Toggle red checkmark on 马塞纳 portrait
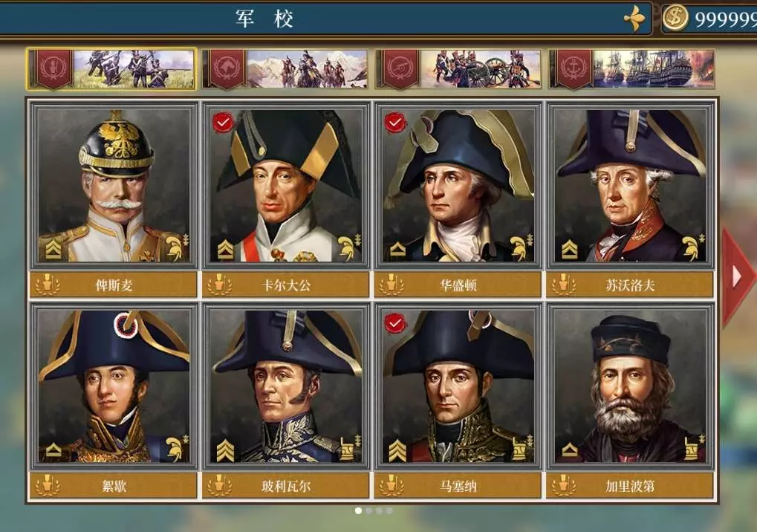This screenshot has height=532, width=757. pyautogui.click(x=395, y=322)
